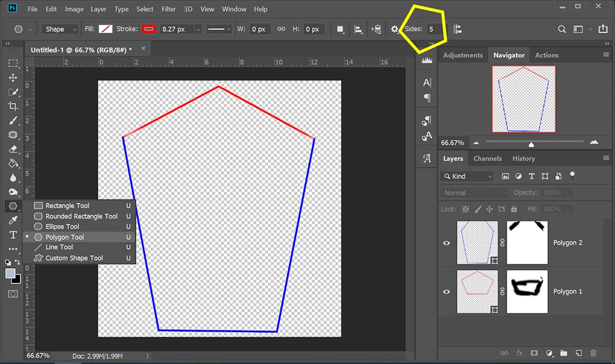Toggle Quick Mask mode icon

click(x=13, y=294)
